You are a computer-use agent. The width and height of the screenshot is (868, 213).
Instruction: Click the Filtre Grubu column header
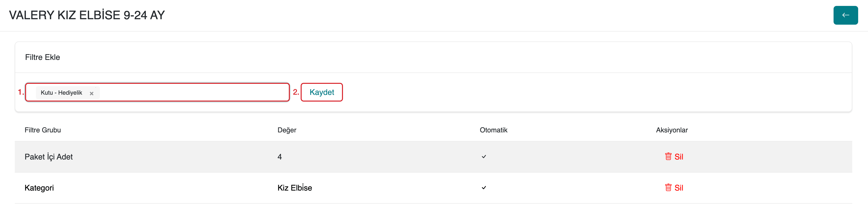[x=43, y=130]
